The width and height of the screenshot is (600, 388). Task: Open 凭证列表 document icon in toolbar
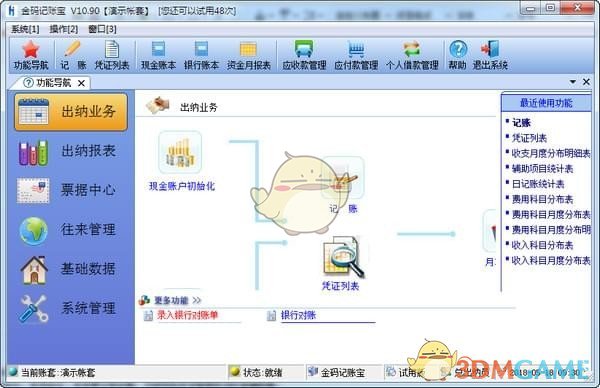[x=112, y=56]
